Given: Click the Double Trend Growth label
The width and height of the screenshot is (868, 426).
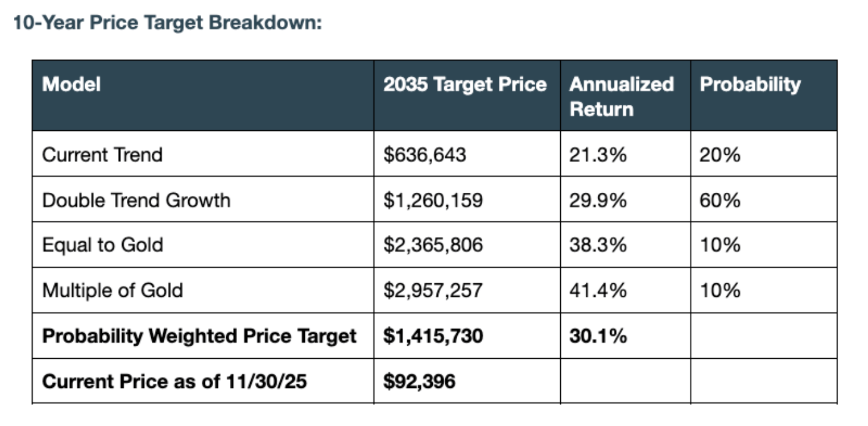Looking at the screenshot, I should 136,200.
